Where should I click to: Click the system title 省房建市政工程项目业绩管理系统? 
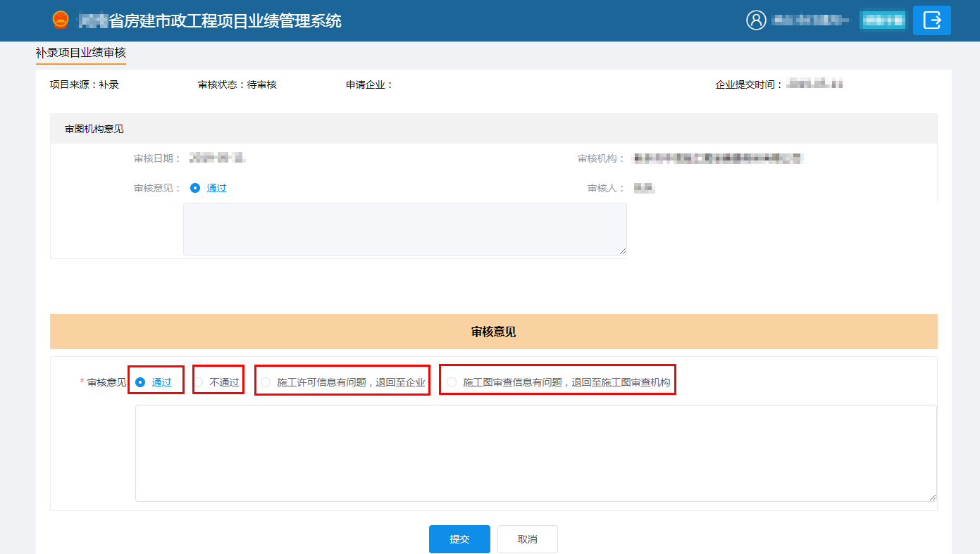(x=224, y=21)
